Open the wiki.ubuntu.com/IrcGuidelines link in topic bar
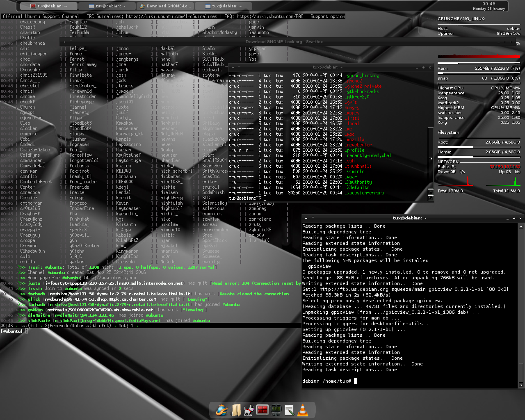Screen dimensions: 525x420 pos(171,16)
